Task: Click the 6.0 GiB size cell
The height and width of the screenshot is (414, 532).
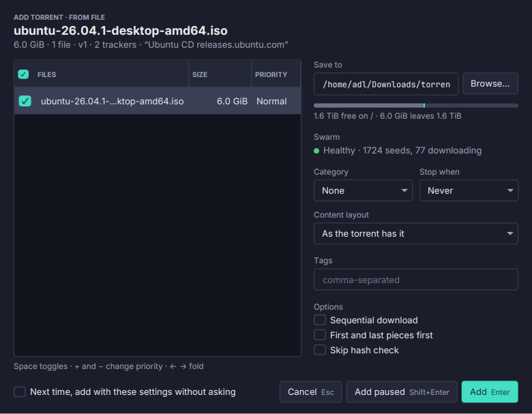Action: (x=232, y=101)
